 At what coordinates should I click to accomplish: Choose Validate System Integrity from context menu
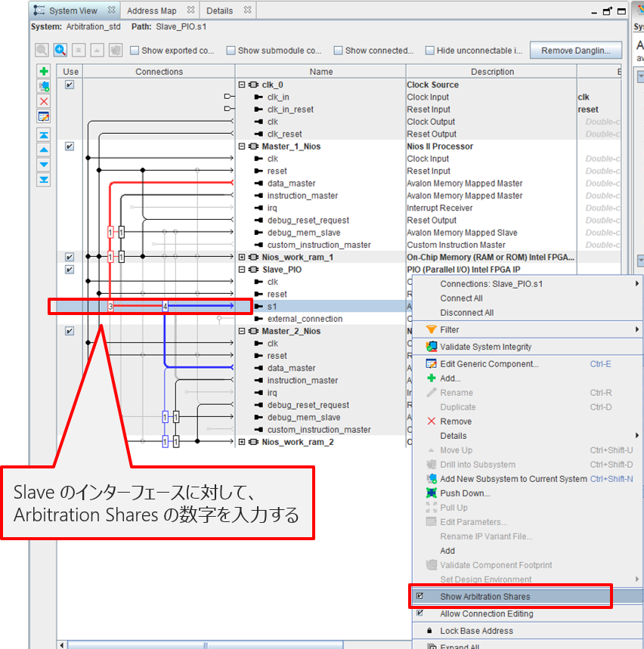point(485,347)
